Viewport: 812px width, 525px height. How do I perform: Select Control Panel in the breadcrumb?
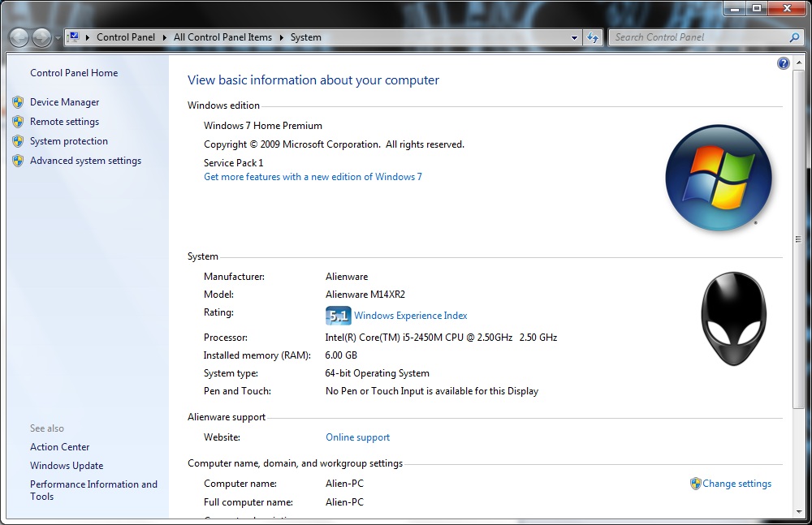[126, 37]
